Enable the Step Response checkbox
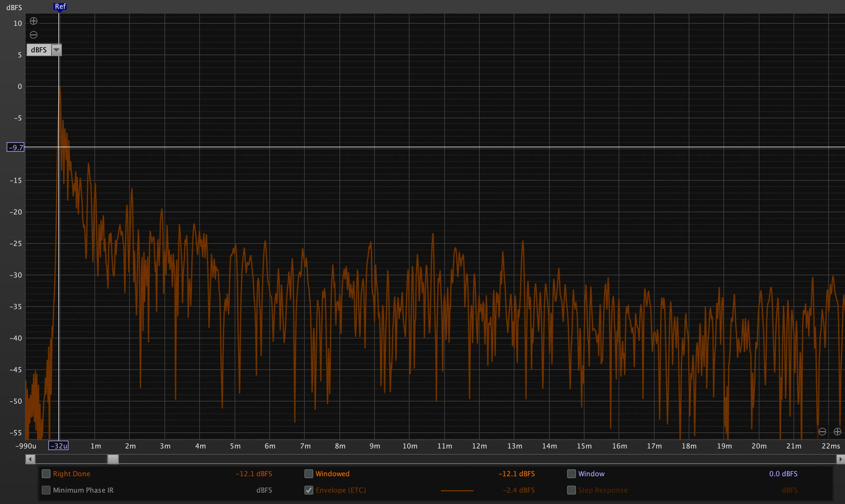845x504 pixels. (x=571, y=490)
